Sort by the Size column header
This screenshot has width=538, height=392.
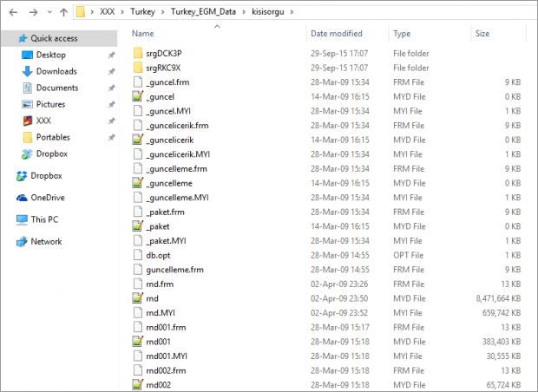point(482,34)
